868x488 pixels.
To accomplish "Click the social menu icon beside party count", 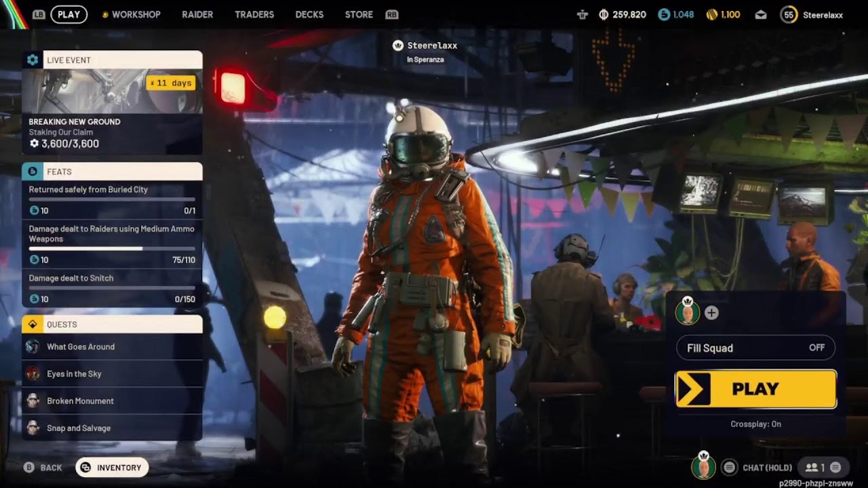I will (x=835, y=467).
